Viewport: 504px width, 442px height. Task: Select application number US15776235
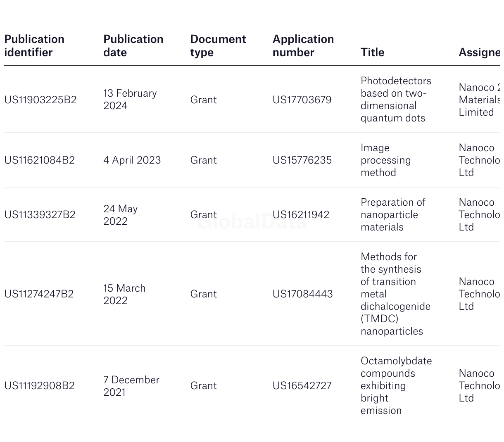[x=302, y=160]
